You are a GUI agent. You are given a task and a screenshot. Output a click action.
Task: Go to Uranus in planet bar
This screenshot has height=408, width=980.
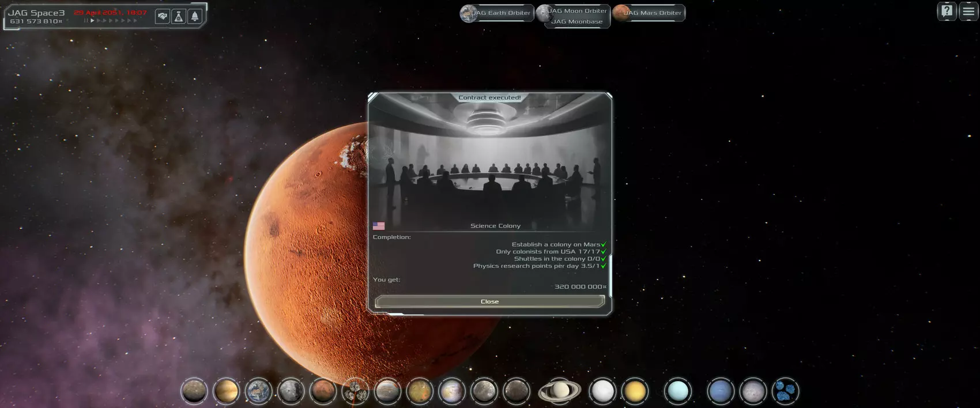[677, 391]
